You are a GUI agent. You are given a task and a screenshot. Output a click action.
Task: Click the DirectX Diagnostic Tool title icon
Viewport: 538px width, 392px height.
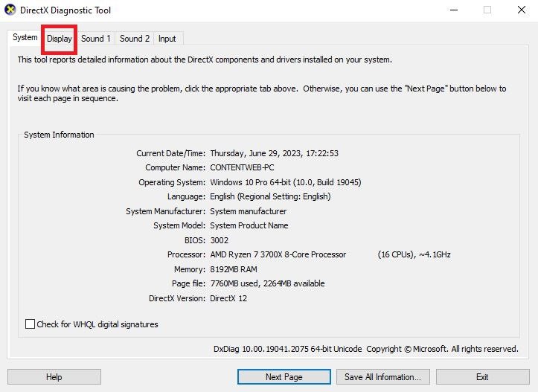tap(10, 10)
